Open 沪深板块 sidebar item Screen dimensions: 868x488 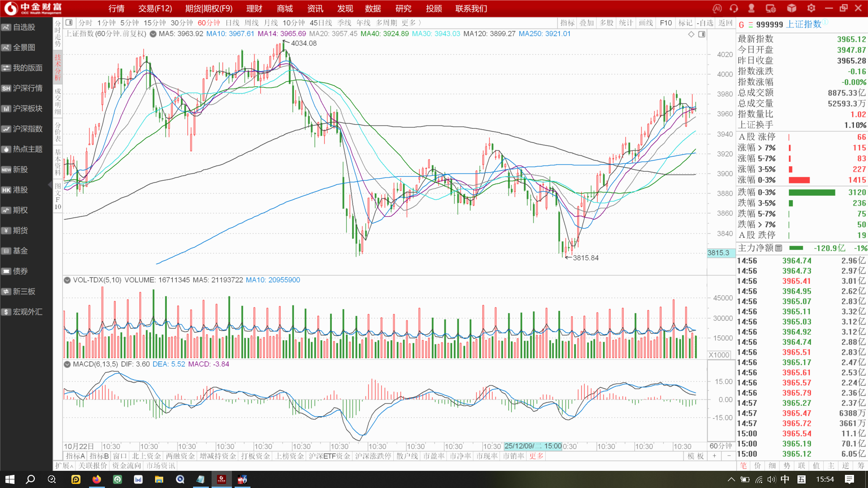coord(27,108)
